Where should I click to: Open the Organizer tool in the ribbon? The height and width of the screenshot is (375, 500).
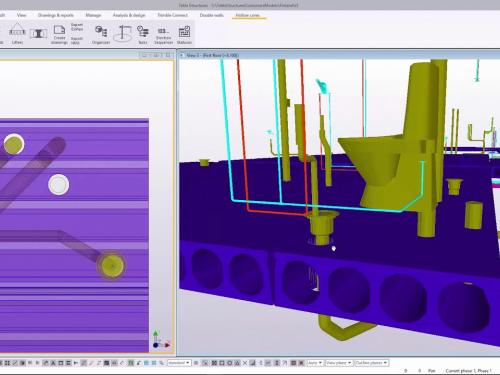(101, 35)
